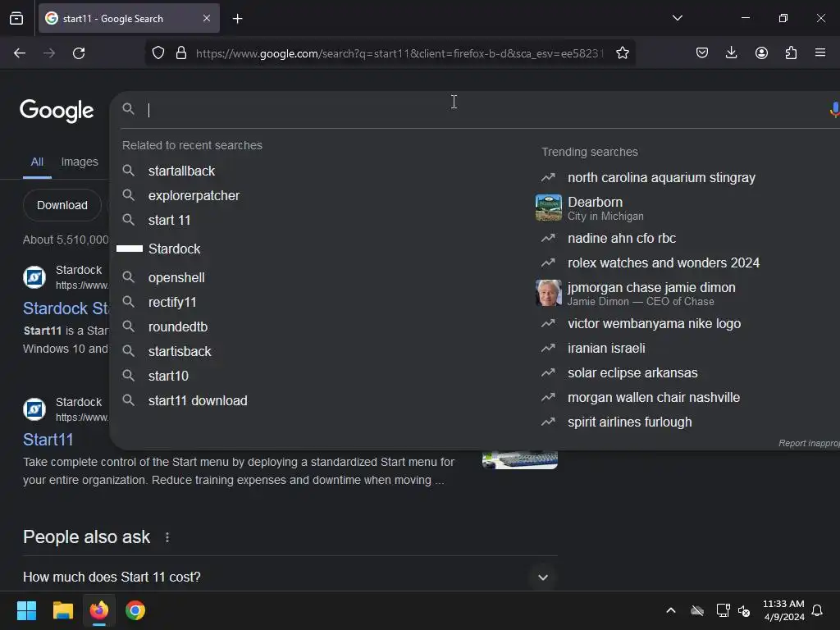
Task: Open extensions puzzle icon
Action: (791, 53)
